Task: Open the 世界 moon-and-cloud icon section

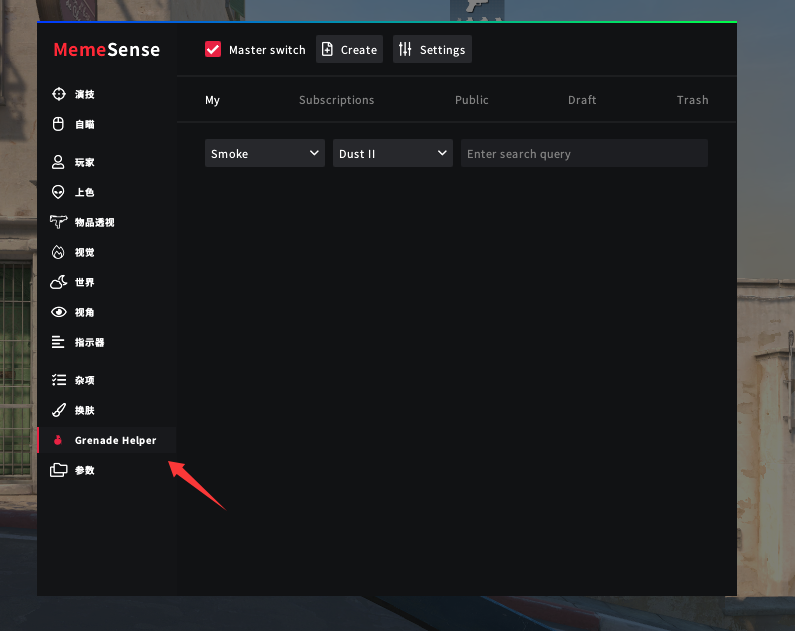Action: (x=58, y=282)
